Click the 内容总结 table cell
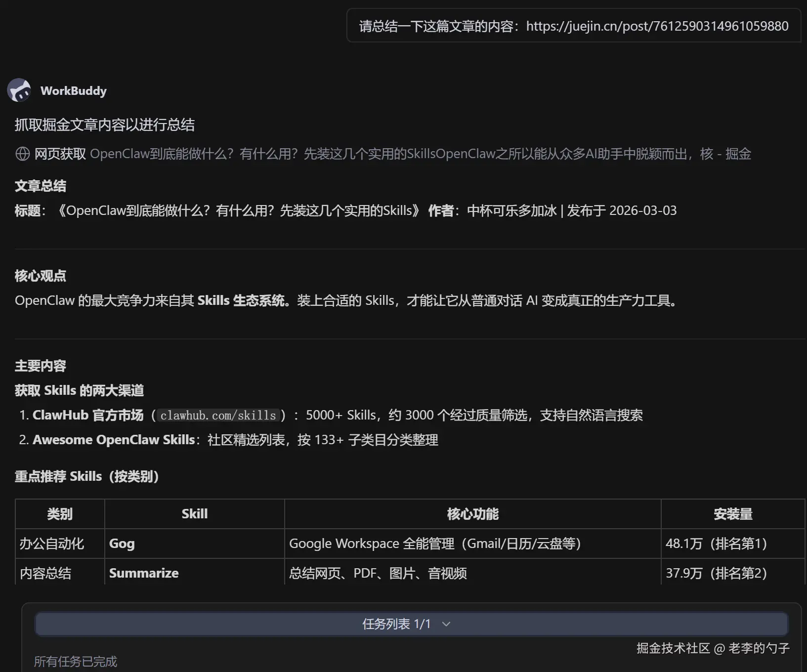807x672 pixels. point(60,572)
